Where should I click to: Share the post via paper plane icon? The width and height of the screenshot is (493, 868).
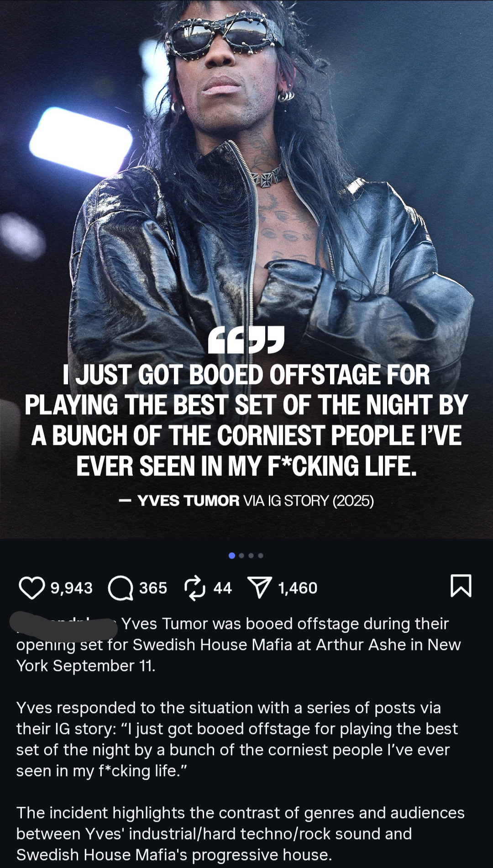(x=259, y=587)
